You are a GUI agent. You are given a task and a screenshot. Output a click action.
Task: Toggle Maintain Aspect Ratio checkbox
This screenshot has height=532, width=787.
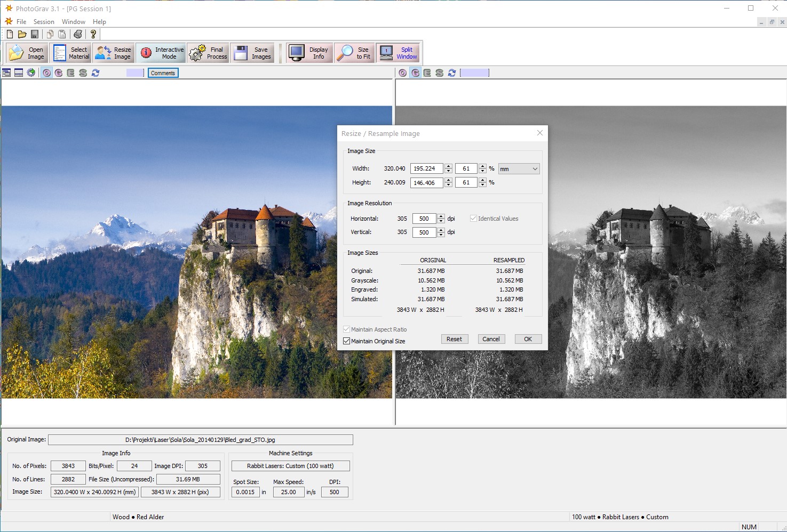tap(347, 329)
